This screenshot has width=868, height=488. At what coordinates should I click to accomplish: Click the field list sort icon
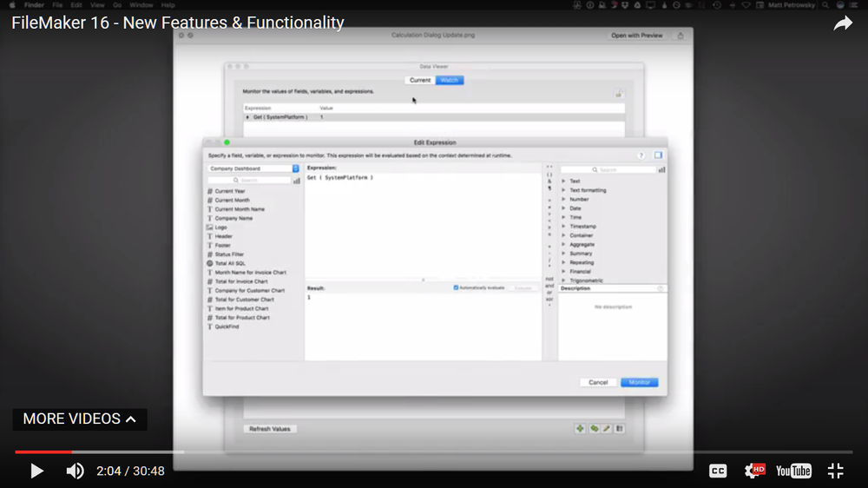pyautogui.click(x=297, y=181)
